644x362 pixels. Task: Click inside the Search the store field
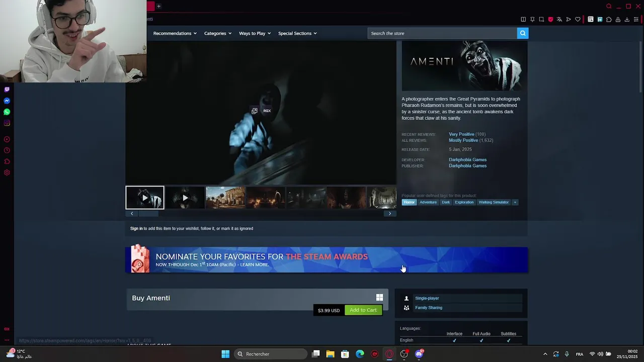pos(442,33)
